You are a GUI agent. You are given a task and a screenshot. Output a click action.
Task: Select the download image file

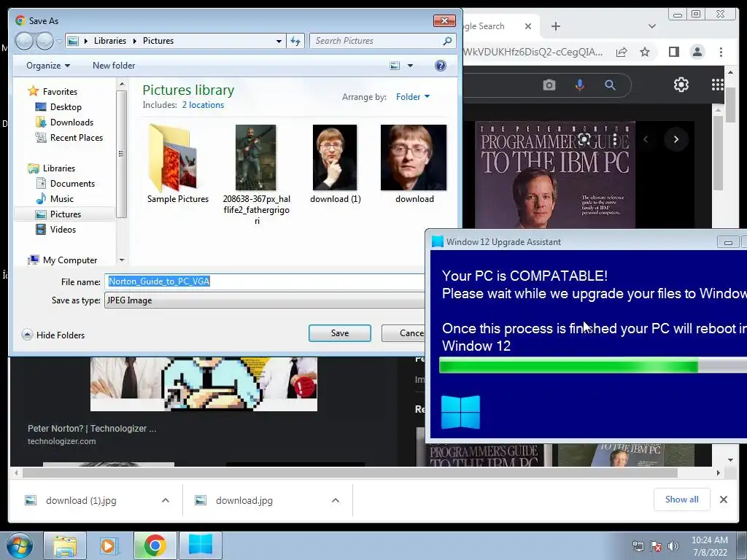tap(414, 164)
